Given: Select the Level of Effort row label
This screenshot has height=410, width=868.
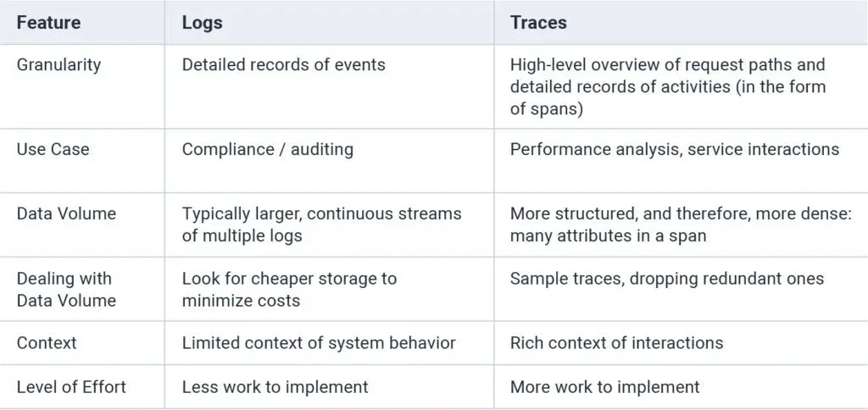Looking at the screenshot, I should pos(71,387).
